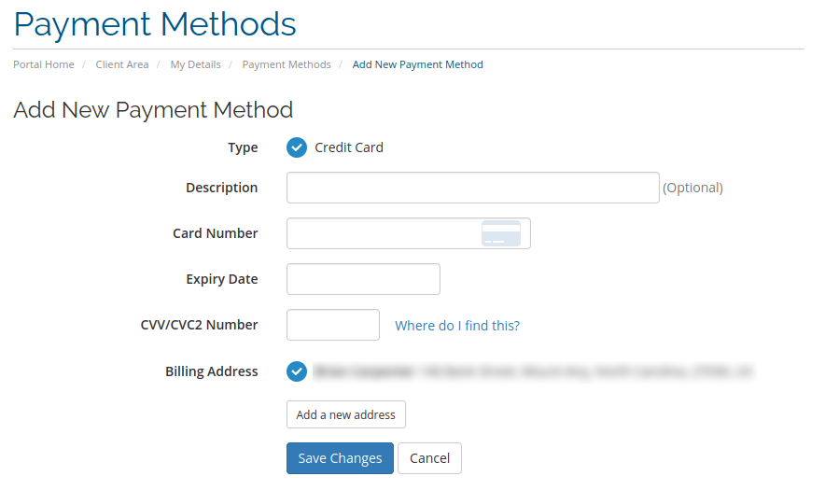Select the Credit Card type radio button

coord(297,147)
